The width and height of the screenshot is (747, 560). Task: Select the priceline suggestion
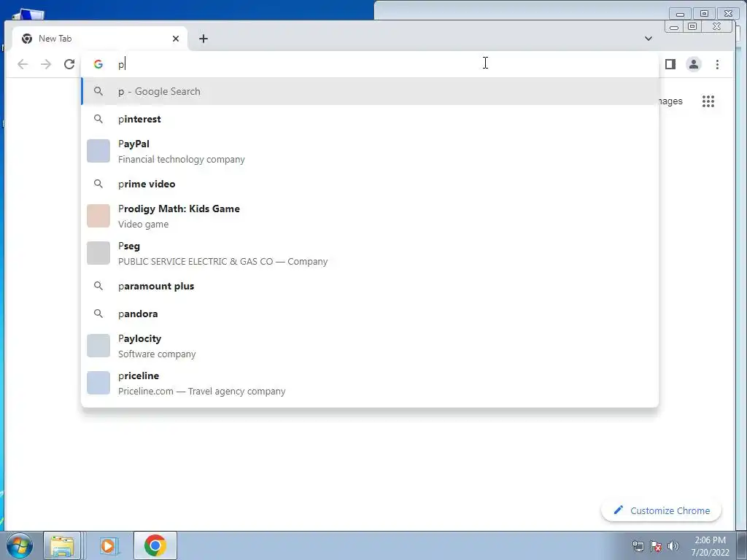pos(370,383)
